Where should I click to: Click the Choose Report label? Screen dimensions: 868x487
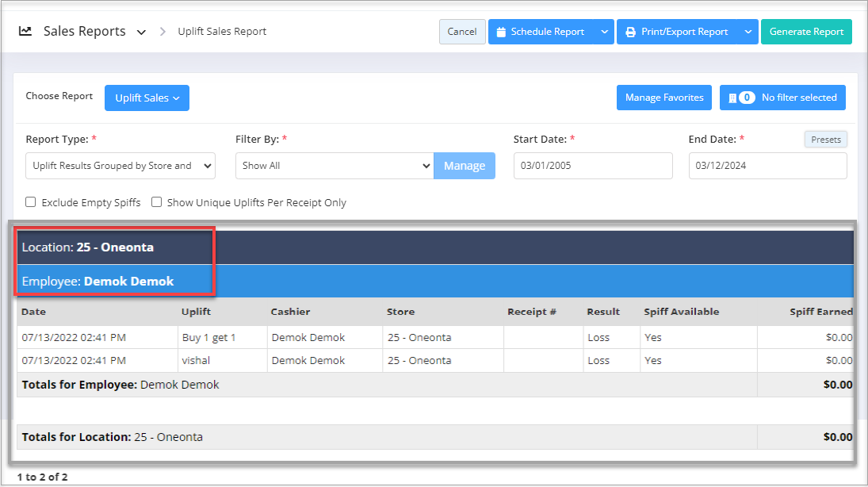click(x=59, y=96)
